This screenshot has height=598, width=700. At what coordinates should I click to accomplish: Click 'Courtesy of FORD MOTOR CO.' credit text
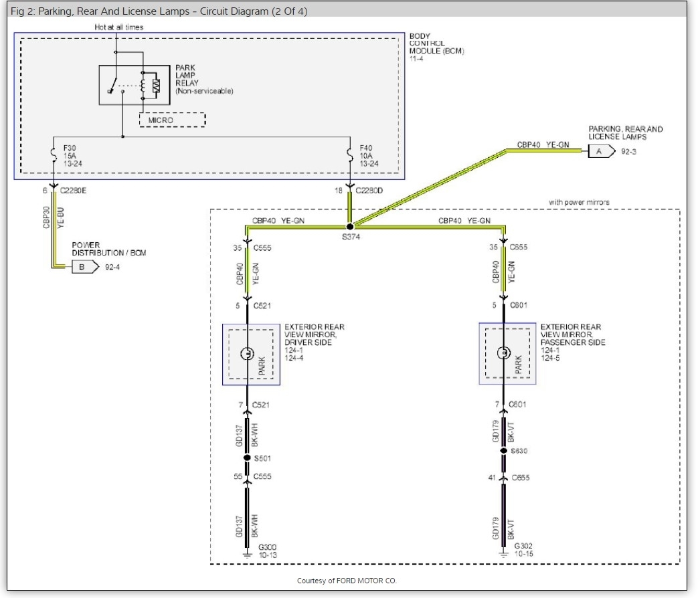click(x=347, y=581)
